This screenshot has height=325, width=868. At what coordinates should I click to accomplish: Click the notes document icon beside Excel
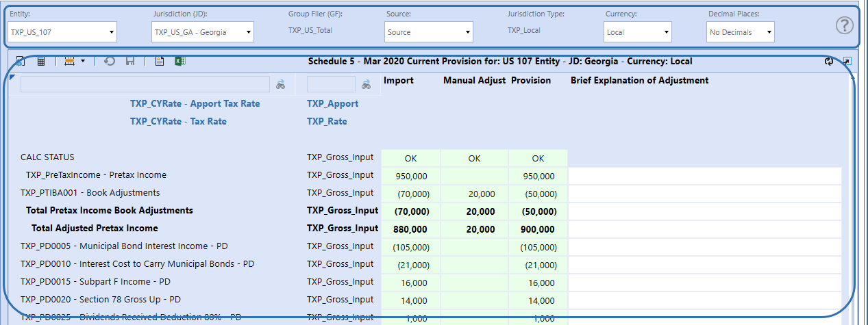pyautogui.click(x=160, y=62)
